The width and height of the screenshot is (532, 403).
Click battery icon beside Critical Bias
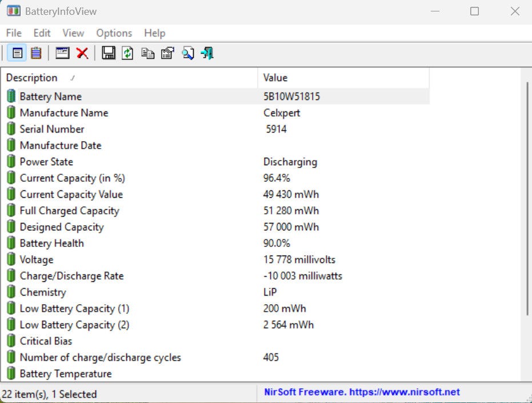point(11,341)
